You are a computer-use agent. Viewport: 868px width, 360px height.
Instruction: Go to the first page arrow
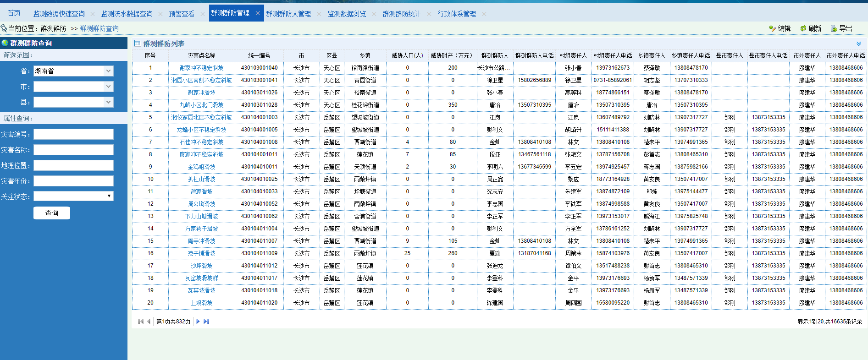(x=141, y=322)
